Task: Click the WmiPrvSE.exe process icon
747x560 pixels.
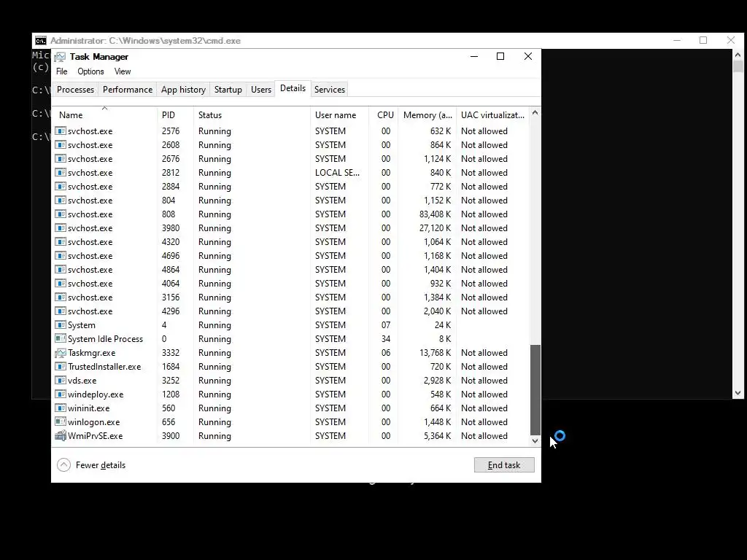Action: coord(60,435)
